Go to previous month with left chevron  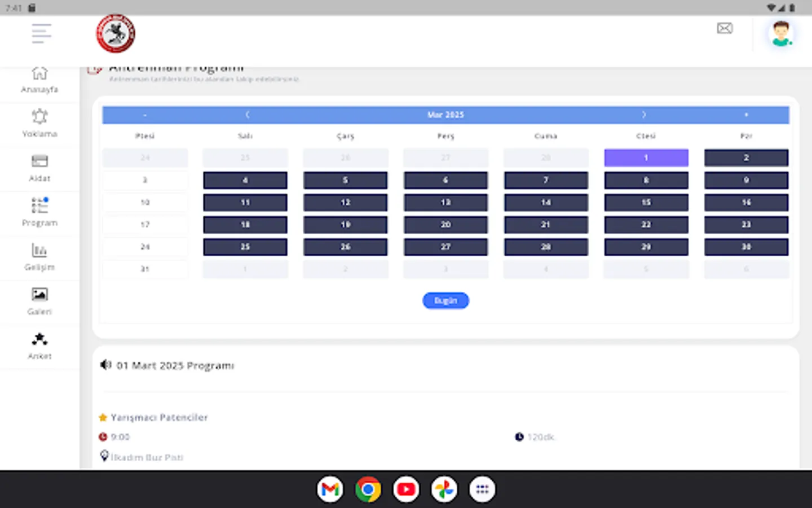pos(247,115)
